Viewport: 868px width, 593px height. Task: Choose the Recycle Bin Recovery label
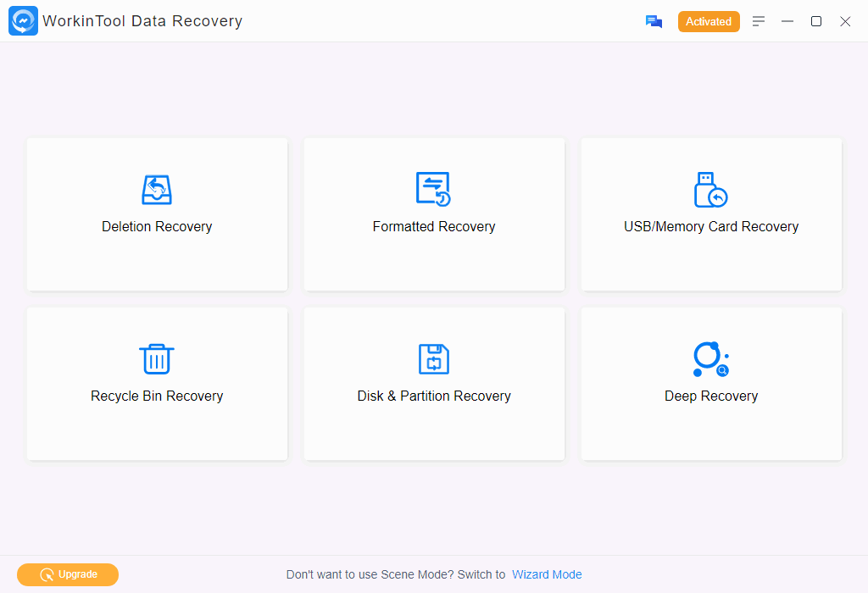click(x=157, y=396)
